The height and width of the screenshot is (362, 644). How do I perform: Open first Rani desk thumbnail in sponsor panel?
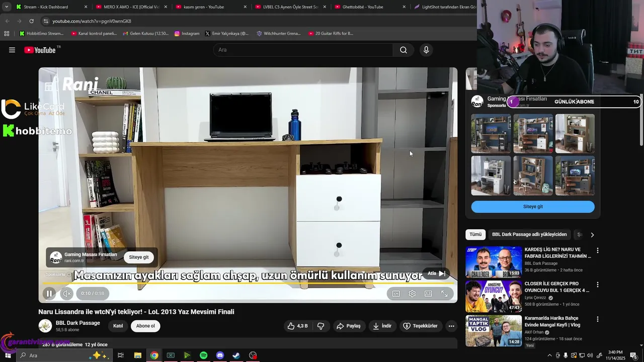pyautogui.click(x=491, y=134)
